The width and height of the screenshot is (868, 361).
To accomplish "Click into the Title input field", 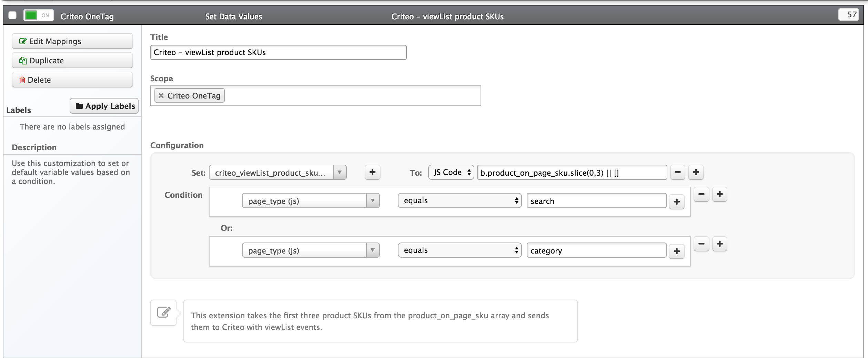I will coord(278,52).
